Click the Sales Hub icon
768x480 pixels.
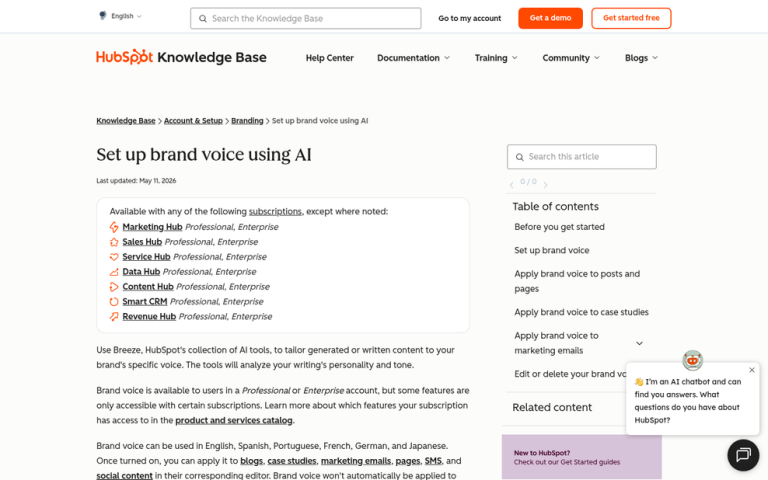point(114,242)
